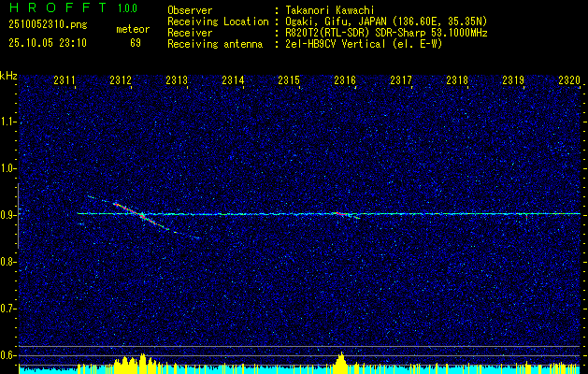This screenshot has height=374, width=588.
Task: Click the gray vertical range bar beside 0.9
Action: click(x=18, y=216)
